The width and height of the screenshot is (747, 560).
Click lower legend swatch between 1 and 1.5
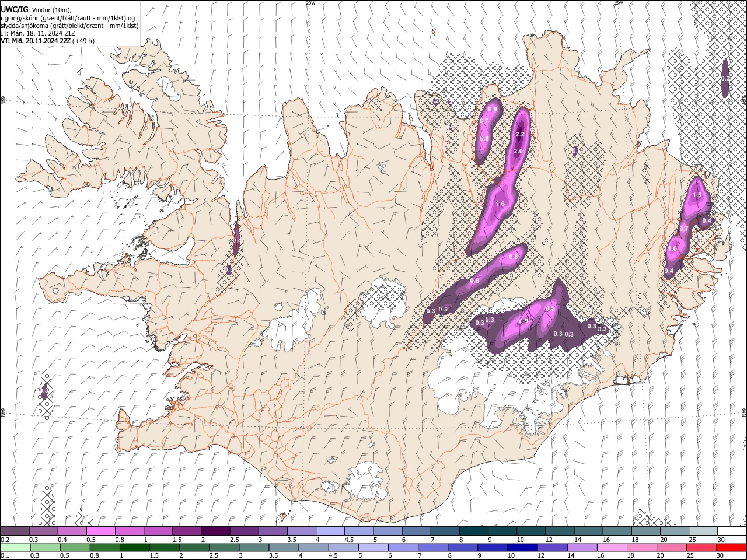click(134, 547)
